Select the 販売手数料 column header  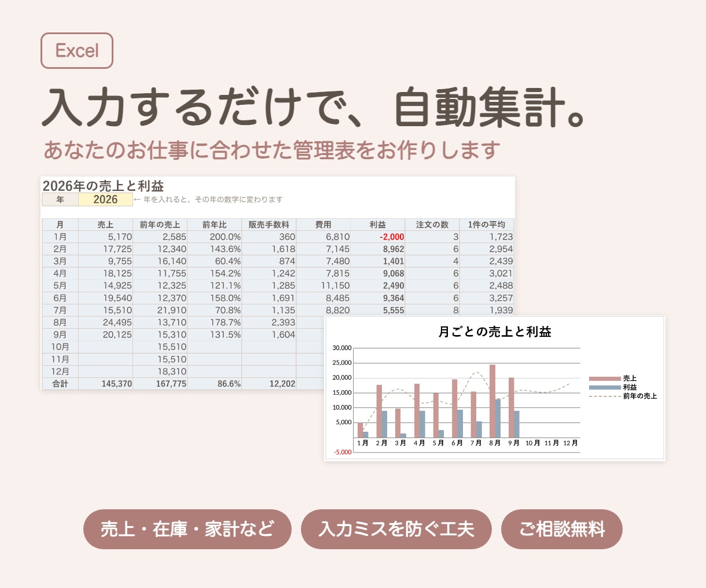tap(269, 225)
